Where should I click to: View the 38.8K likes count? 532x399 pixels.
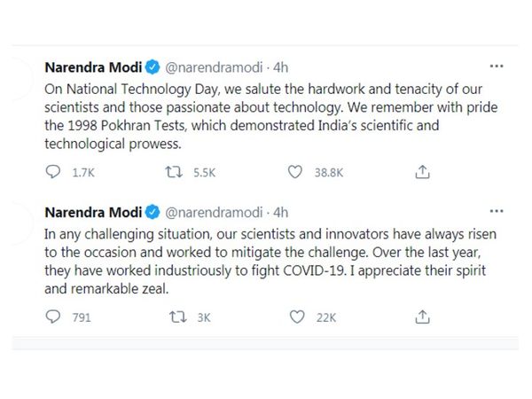click(329, 173)
